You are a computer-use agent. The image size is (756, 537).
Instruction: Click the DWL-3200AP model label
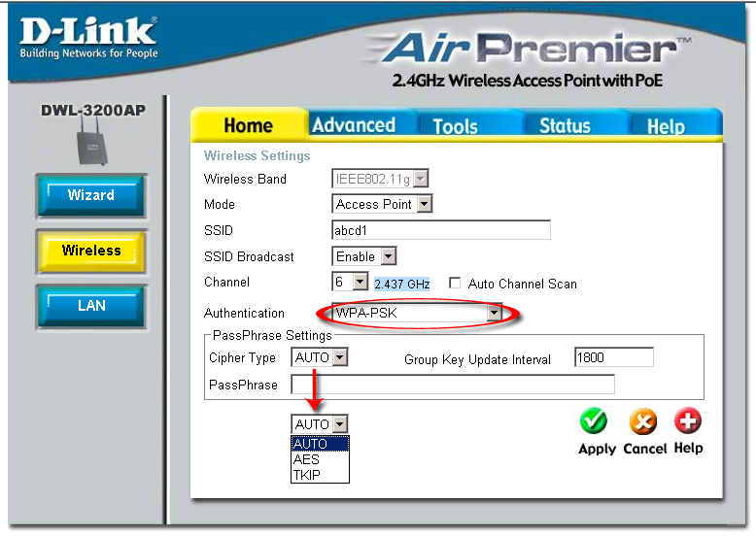(93, 110)
